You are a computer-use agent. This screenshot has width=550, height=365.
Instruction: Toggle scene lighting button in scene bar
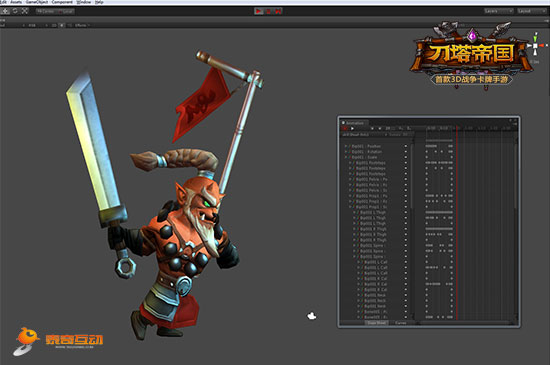point(62,25)
